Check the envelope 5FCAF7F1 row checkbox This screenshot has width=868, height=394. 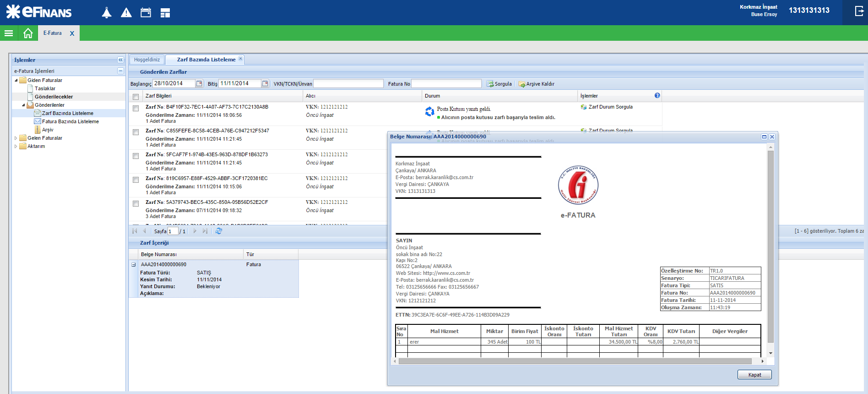(136, 156)
